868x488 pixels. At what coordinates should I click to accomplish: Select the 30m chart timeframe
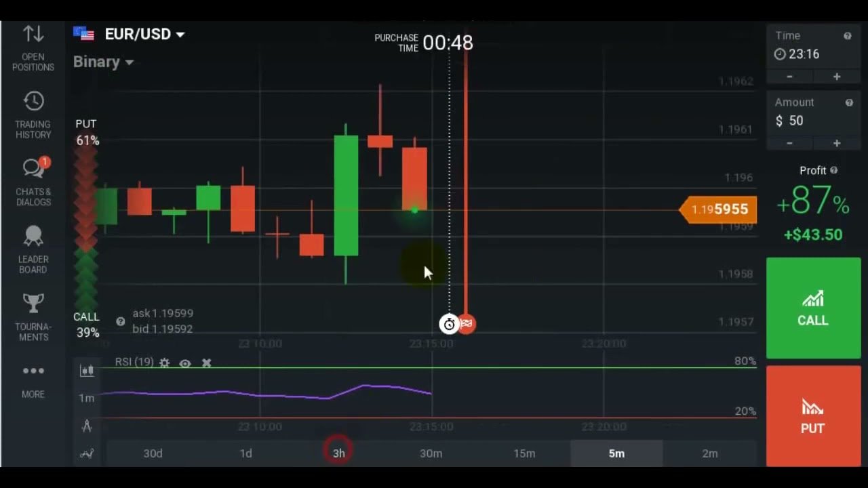(x=431, y=453)
